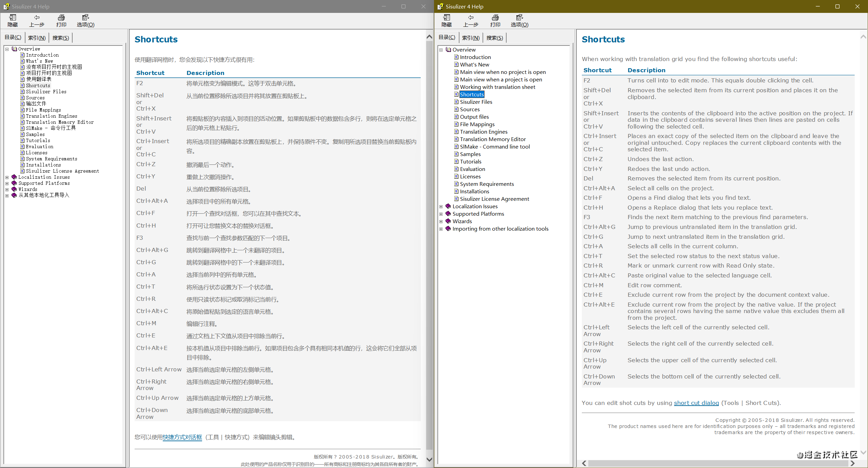This screenshot has width=868, height=468.
Task: Open the 快捷方式对话框 link in left window
Action: tap(182, 437)
